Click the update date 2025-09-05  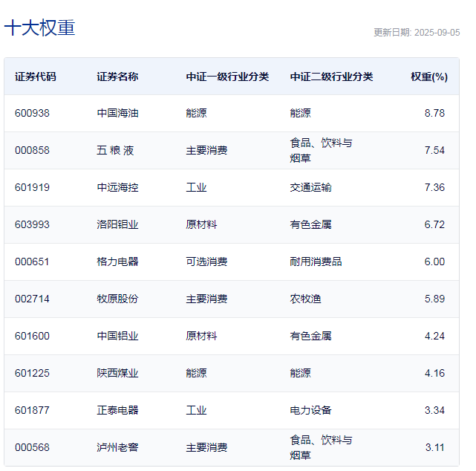click(x=437, y=33)
